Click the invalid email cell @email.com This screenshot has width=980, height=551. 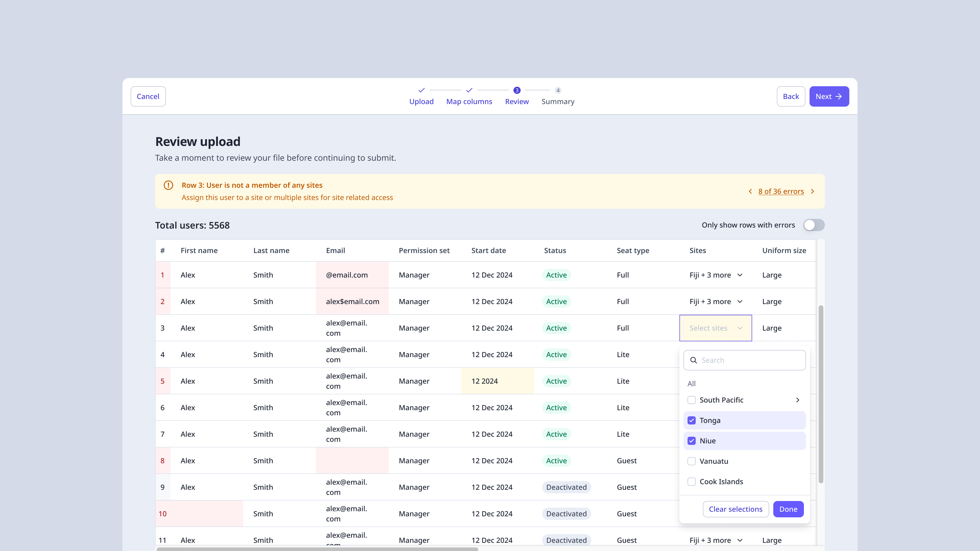click(352, 275)
